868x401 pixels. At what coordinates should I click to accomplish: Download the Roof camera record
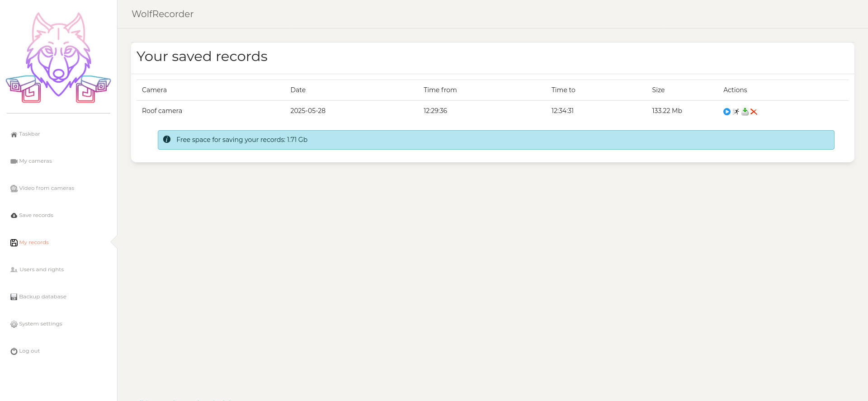[x=745, y=112]
